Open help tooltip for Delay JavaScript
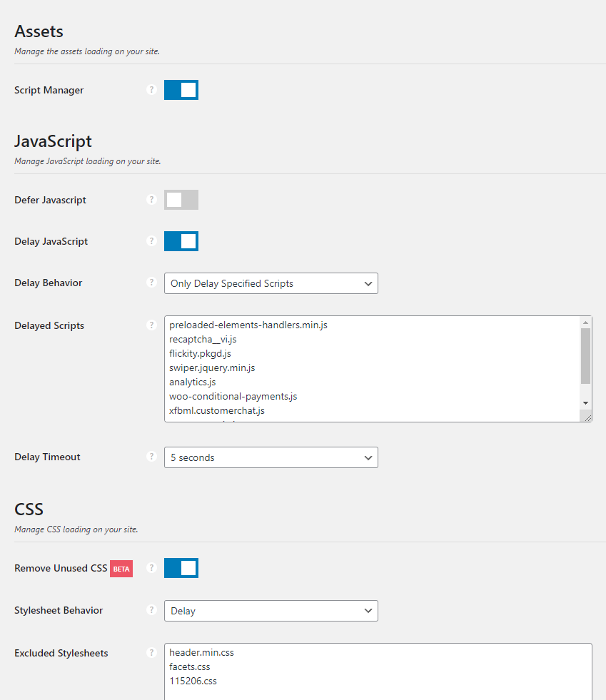This screenshot has width=606, height=700. pyautogui.click(x=151, y=241)
